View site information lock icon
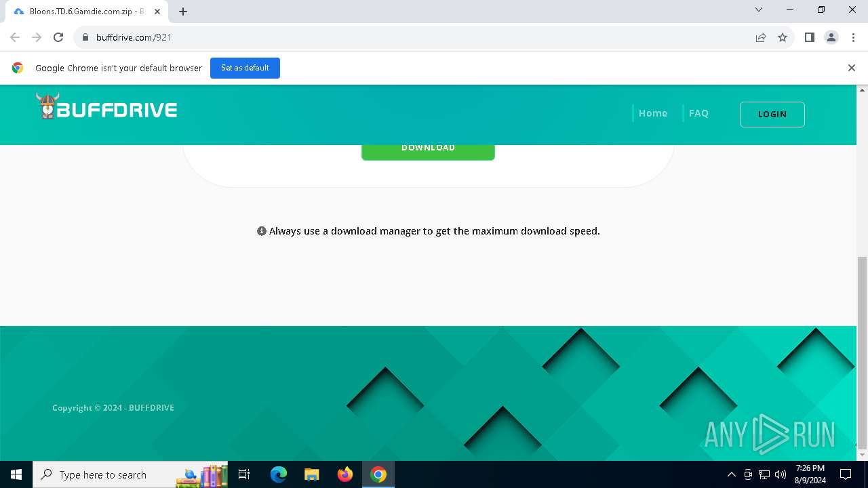 [x=85, y=37]
